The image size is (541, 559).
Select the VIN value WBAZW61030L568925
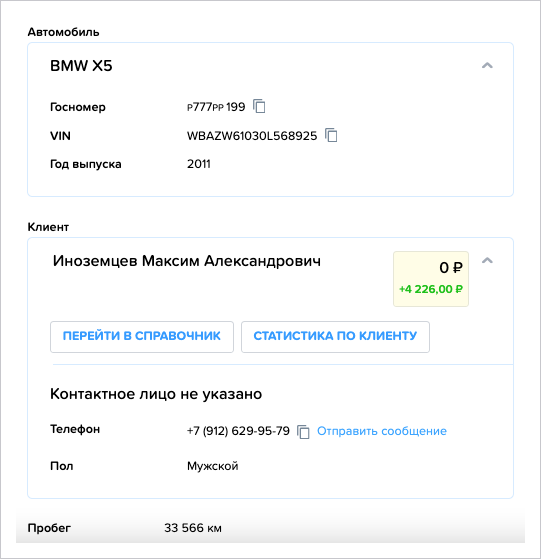(252, 136)
